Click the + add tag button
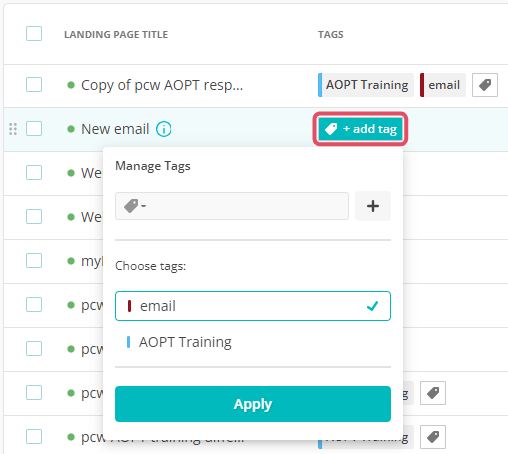Viewport: 508px width, 454px height. click(360, 129)
